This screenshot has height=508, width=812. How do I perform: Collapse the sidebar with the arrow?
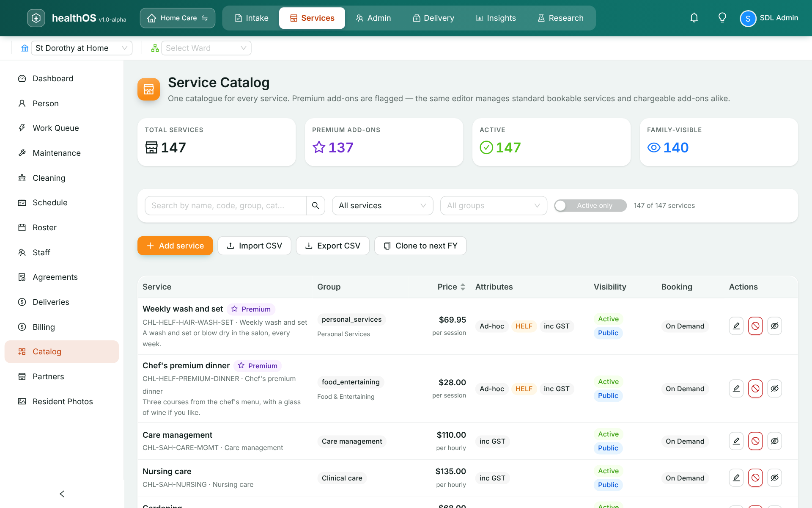[62, 494]
